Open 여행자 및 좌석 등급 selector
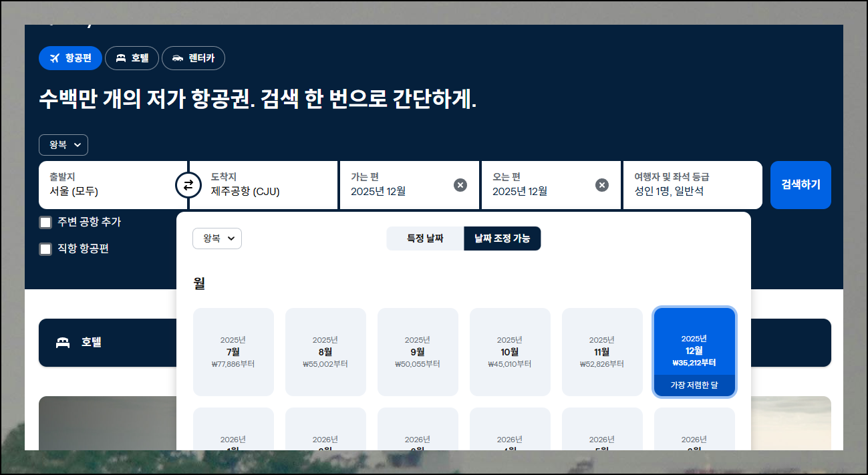Screen dimensions: 868x475 tap(693, 185)
